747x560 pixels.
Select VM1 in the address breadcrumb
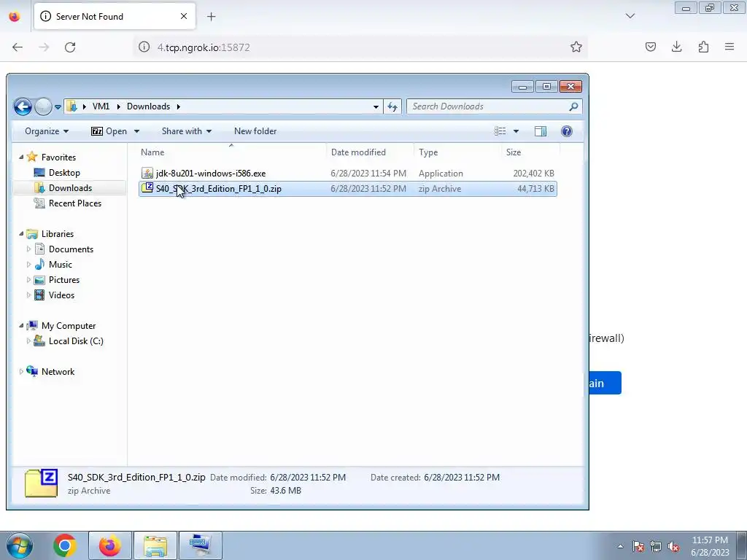pos(101,106)
